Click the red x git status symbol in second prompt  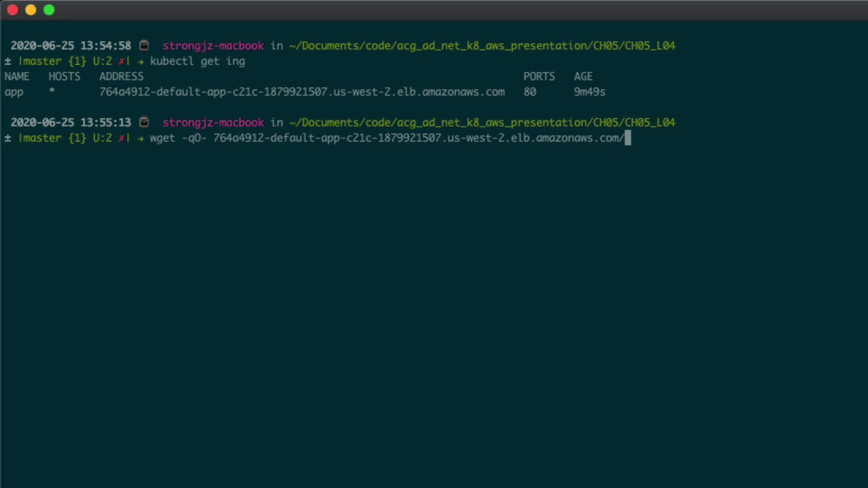coord(122,138)
